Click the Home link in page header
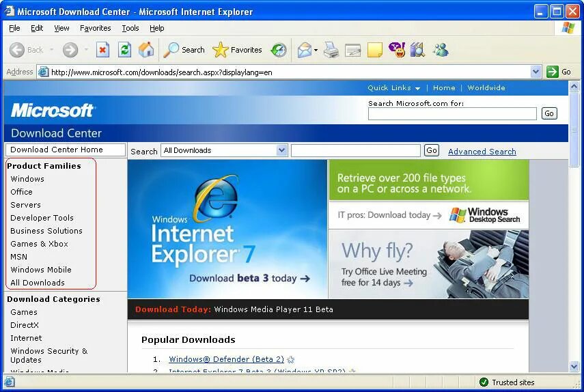Image resolution: width=584 pixels, height=392 pixels. tap(444, 88)
